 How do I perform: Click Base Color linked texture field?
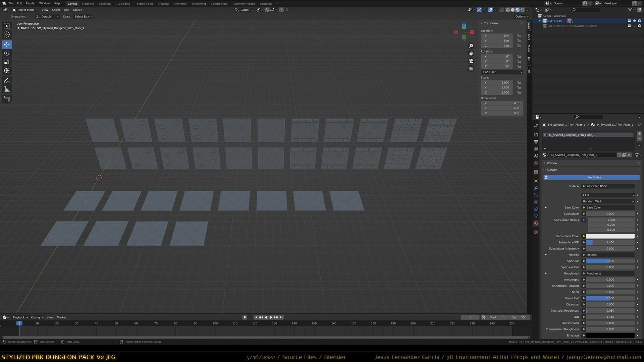pyautogui.click(x=608, y=207)
